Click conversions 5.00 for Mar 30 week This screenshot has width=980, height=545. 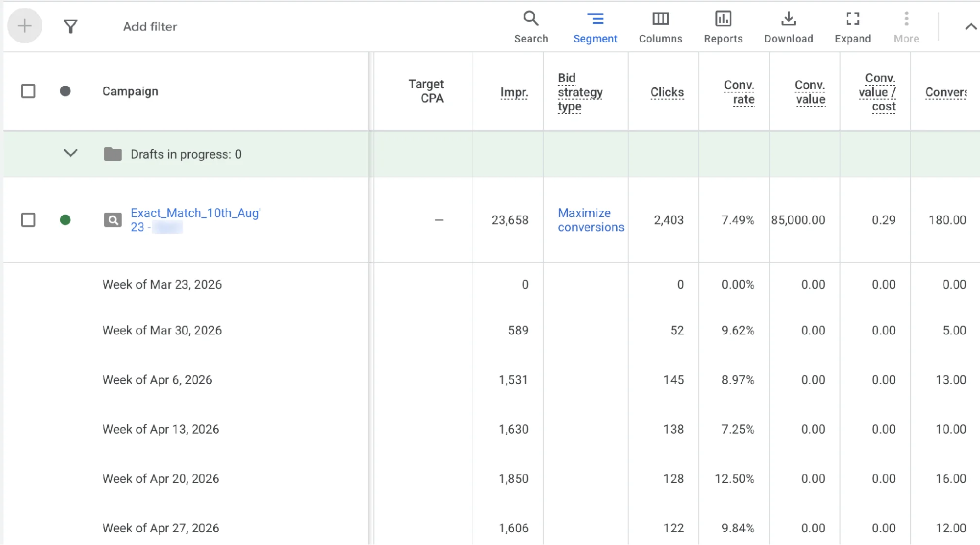[x=955, y=330]
